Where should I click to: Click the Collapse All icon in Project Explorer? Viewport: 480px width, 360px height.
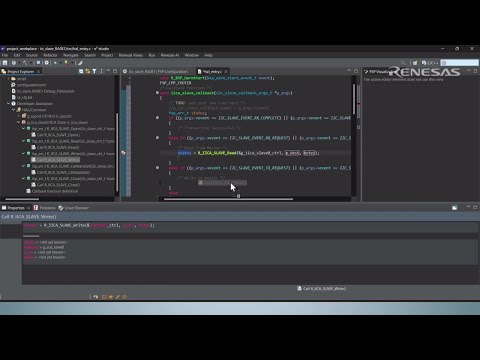click(81, 71)
